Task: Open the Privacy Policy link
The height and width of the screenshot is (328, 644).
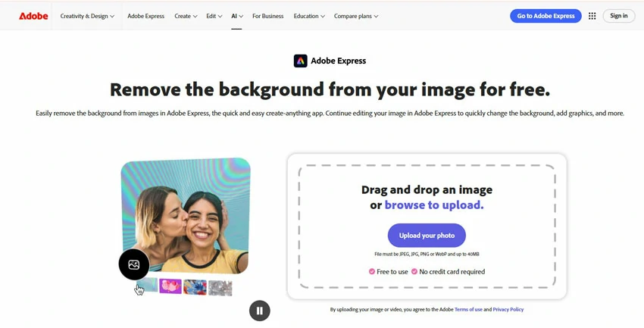Action: coord(508,310)
